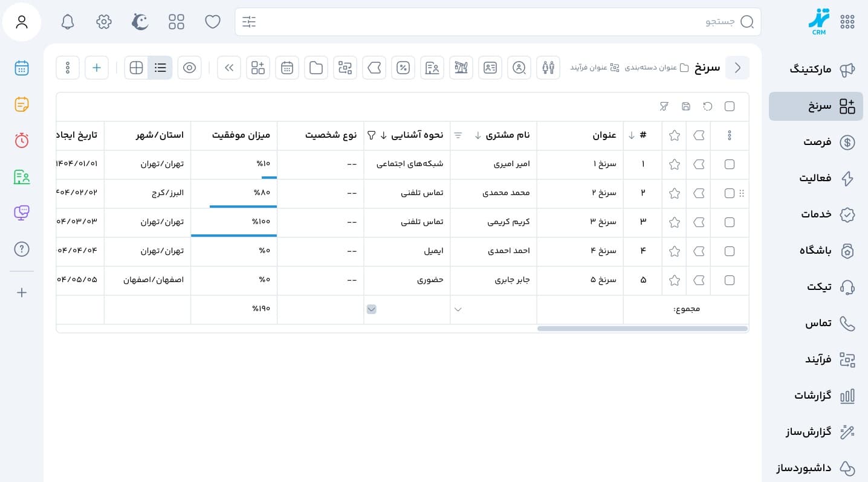Open مارکتینگ in sidebar
This screenshot has height=482, width=868.
coord(816,69)
